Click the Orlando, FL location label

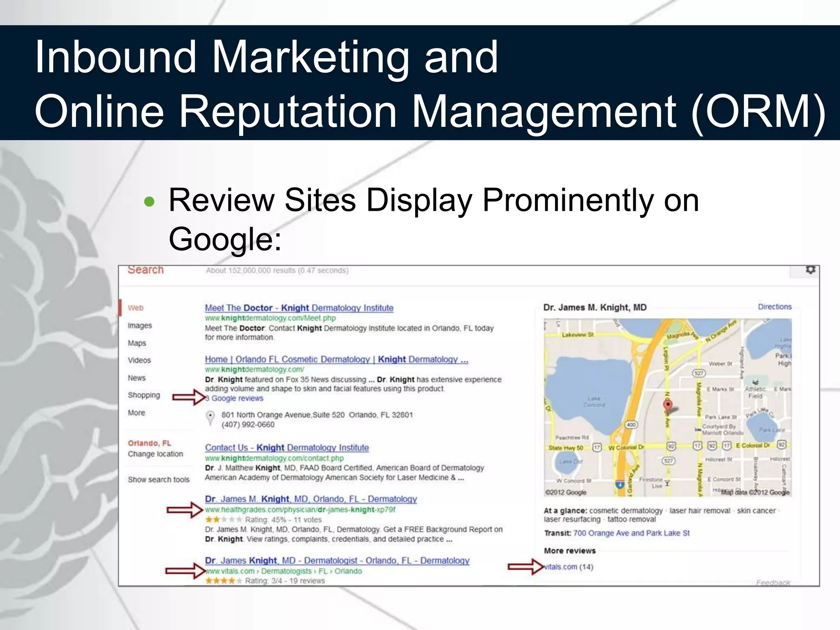point(149,443)
